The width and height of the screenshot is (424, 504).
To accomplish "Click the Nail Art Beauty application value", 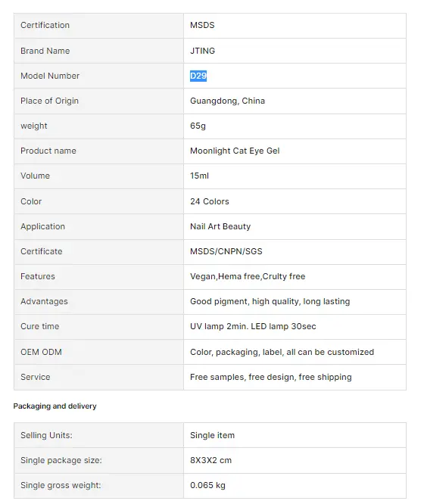I will coord(220,226).
